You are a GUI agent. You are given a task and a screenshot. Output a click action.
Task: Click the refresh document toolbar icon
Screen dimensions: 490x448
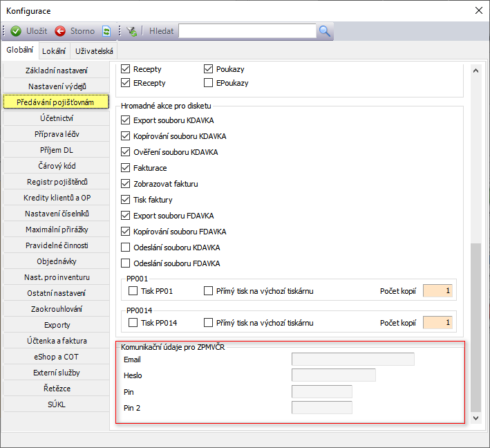(106, 31)
